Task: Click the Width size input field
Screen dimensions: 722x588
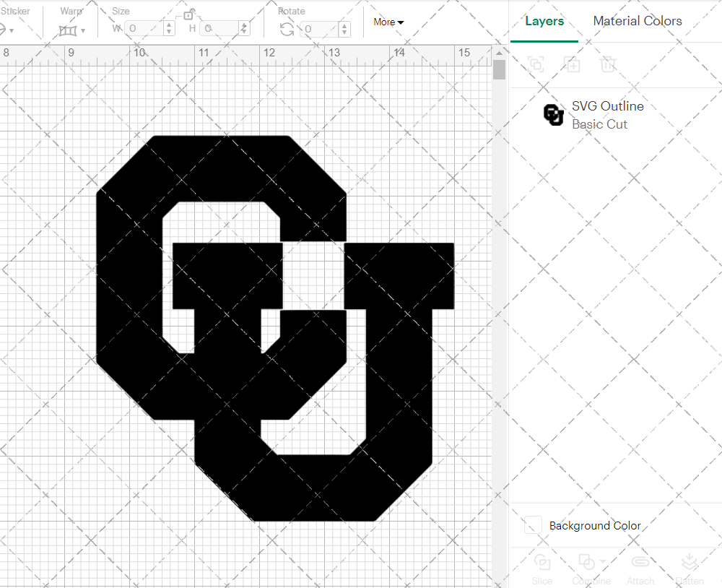Action: (144, 29)
